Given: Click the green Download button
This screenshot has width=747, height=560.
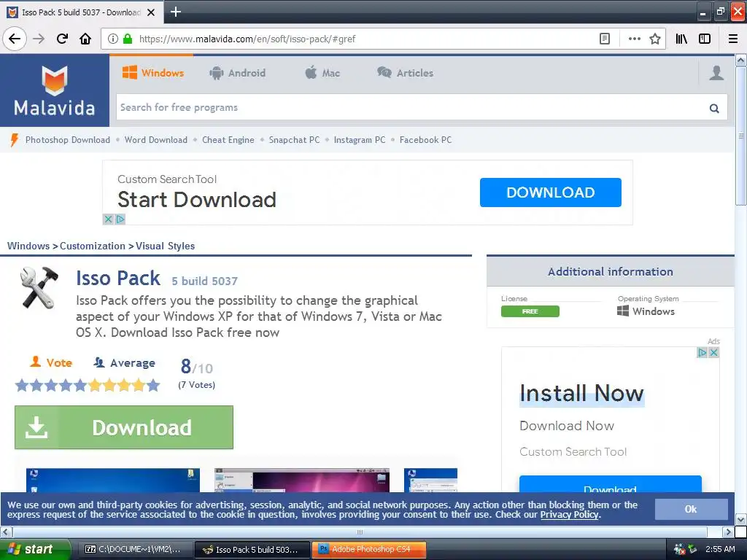Looking at the screenshot, I should 124,427.
